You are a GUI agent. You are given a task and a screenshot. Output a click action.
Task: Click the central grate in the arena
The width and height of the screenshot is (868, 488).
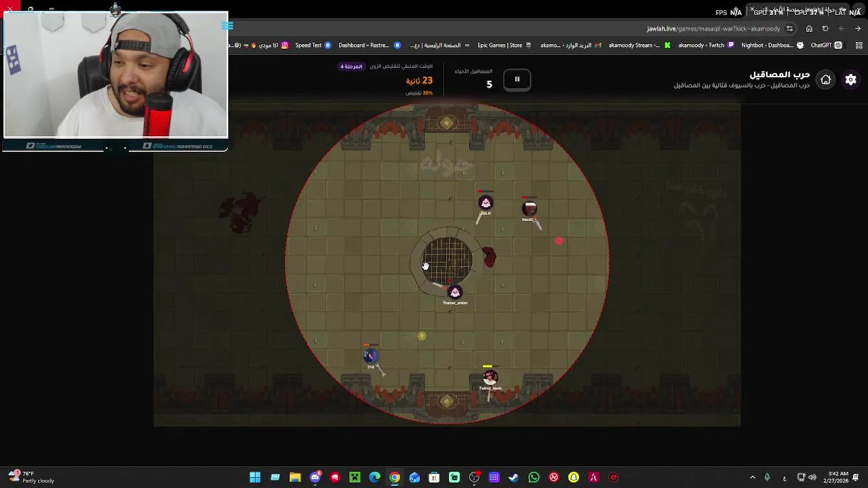coord(448,260)
